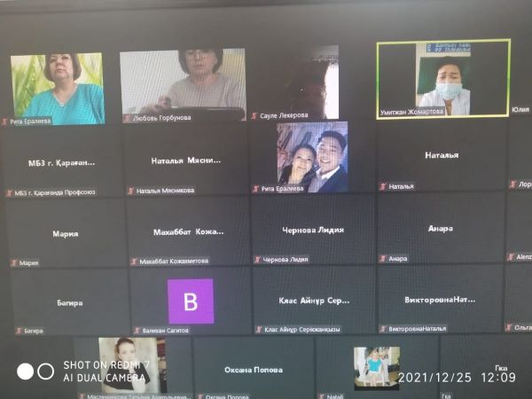Click muted mic icon next to Валихан Сагитов
This screenshot has height=399, width=532.
pos(136,330)
